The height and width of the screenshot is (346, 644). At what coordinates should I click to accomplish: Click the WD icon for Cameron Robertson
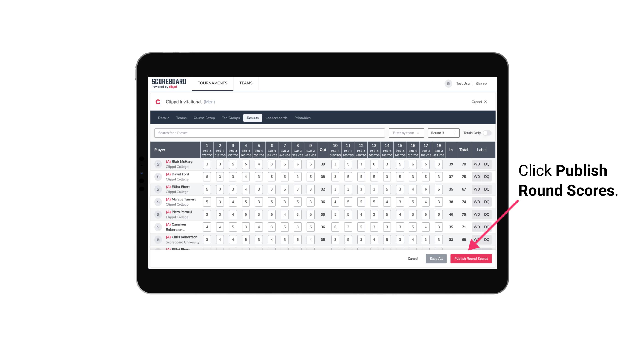(x=476, y=227)
